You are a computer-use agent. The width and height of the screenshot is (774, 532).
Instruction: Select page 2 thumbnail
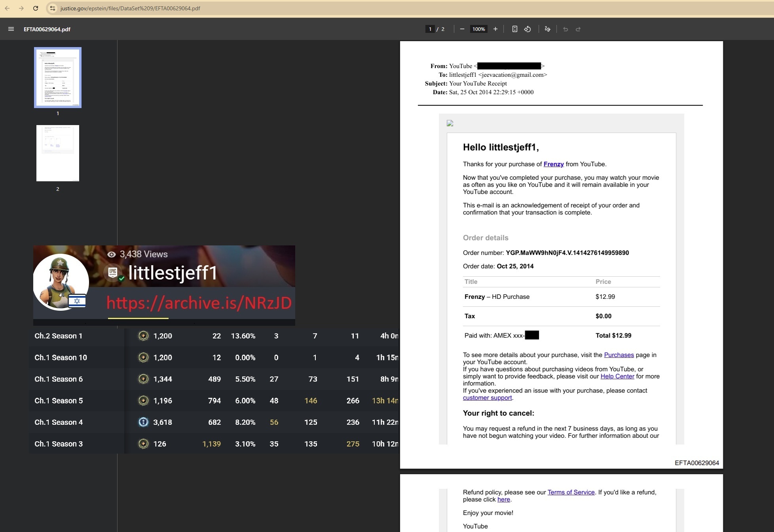click(x=58, y=153)
